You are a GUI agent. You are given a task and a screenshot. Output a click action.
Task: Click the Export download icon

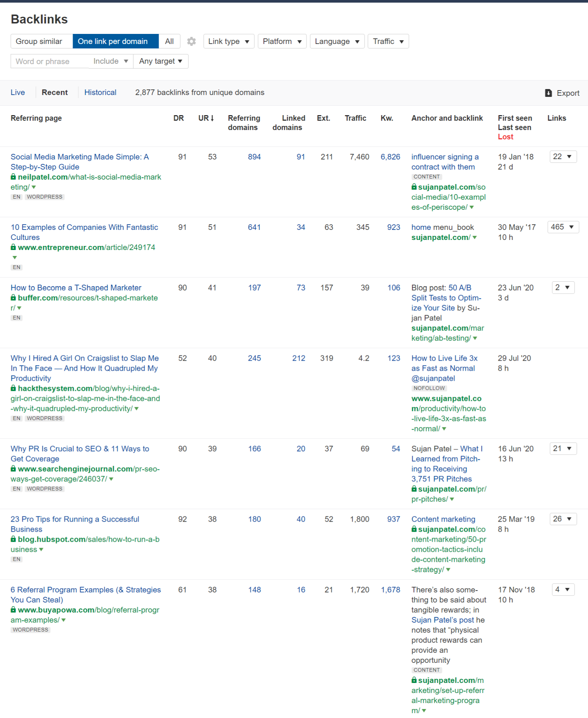coord(548,93)
